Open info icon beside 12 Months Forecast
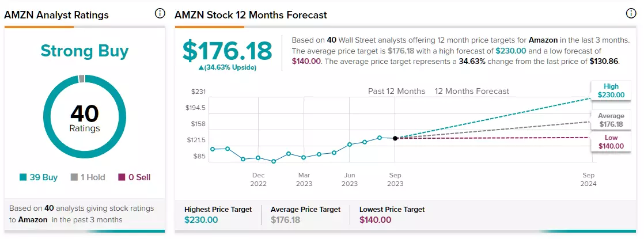Screen dimensions: 644x239 pos(631,14)
